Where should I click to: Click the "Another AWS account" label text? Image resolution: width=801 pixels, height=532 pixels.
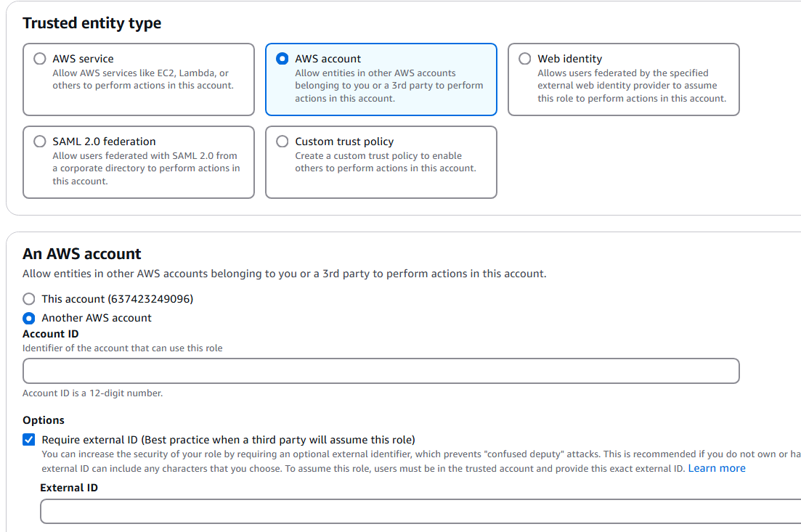pos(97,318)
